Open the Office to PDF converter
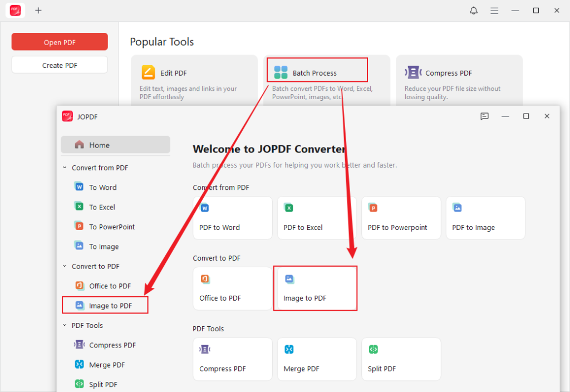Viewport: 570px width, 392px height. (232, 288)
